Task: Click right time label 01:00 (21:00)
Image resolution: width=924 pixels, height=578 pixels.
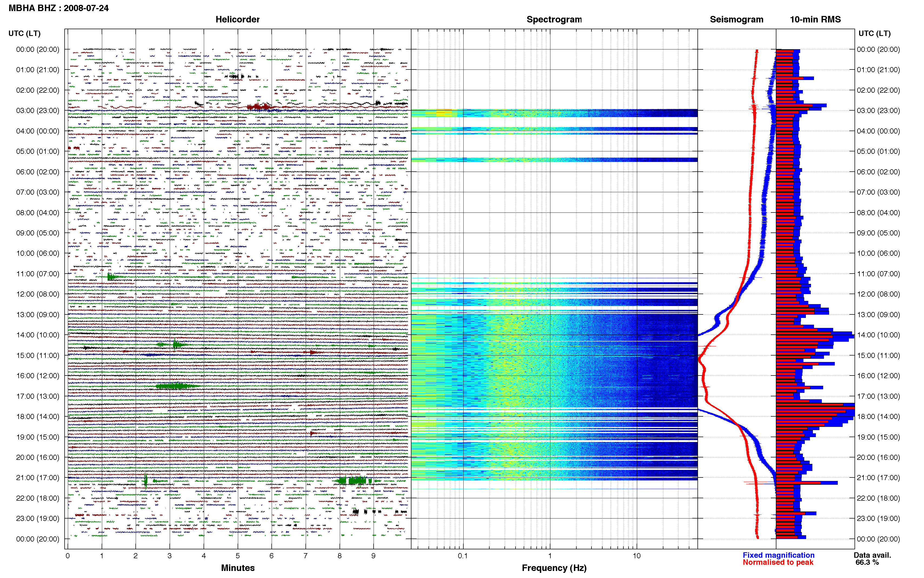Action: (x=878, y=69)
